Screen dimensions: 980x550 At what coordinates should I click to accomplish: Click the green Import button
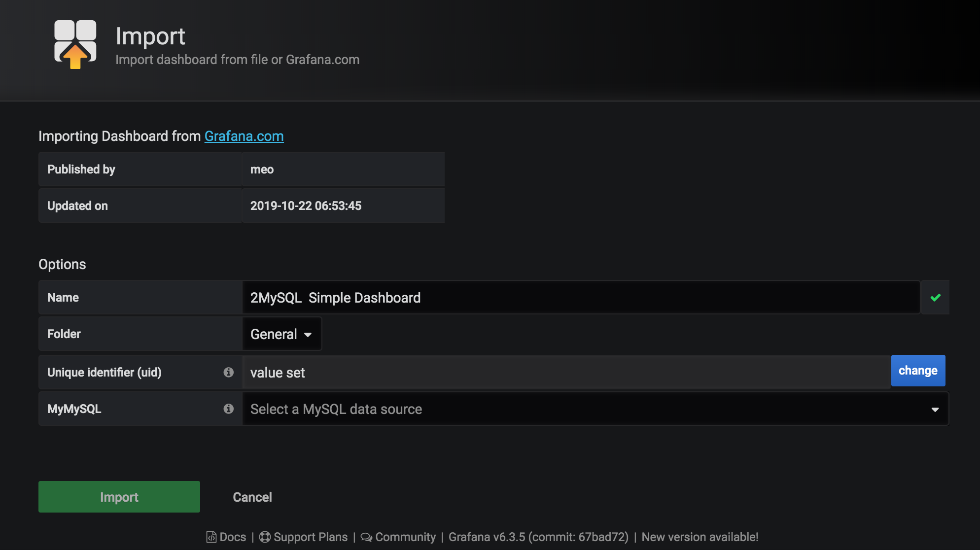tap(119, 497)
